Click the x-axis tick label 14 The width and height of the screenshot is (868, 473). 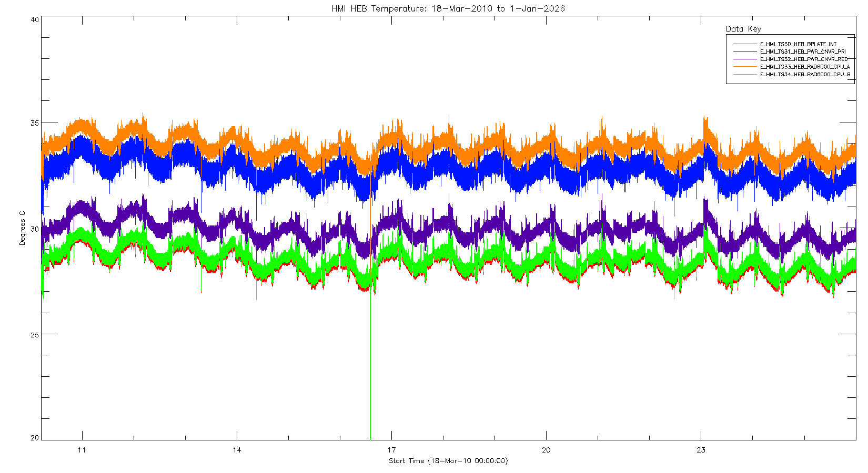tap(237, 450)
